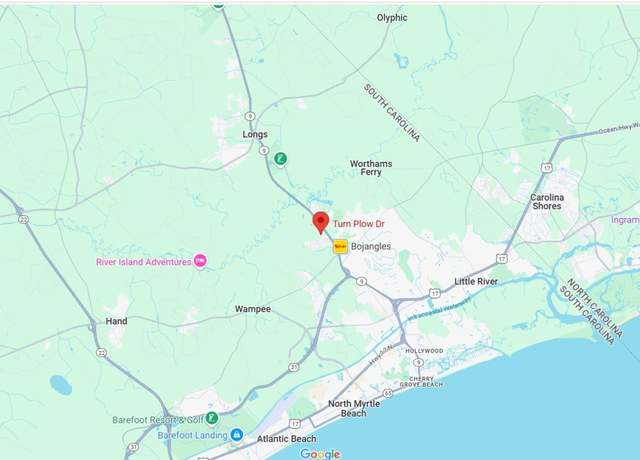Open the Google logo link

[320, 454]
